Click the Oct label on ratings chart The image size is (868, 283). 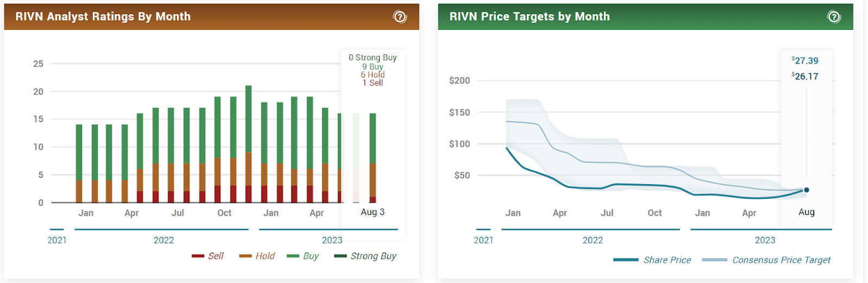point(224,213)
